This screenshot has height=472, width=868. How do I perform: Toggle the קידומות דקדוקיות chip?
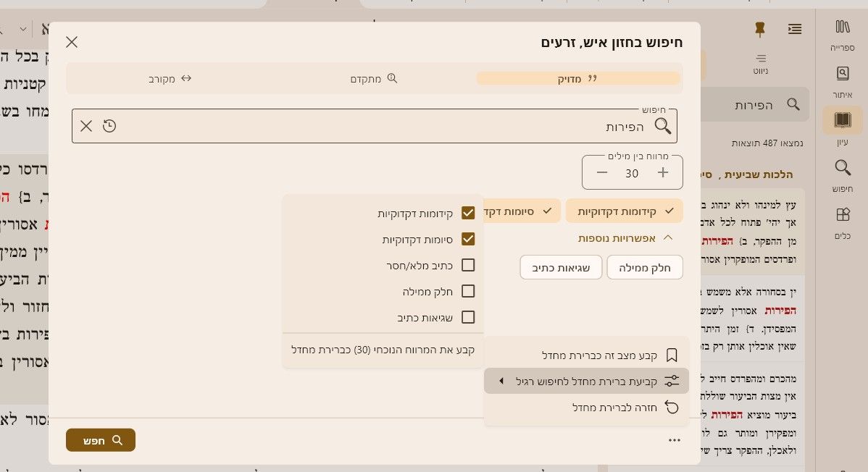624,211
